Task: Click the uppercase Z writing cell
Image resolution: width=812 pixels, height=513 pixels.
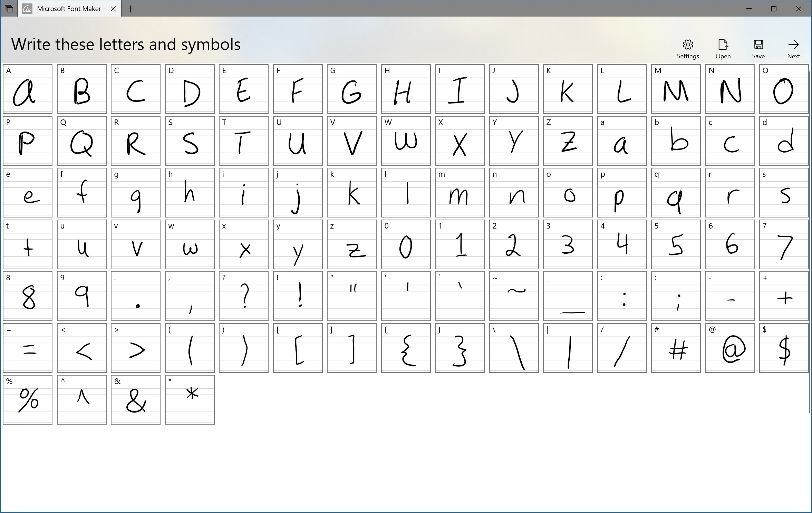Action: coord(568,141)
